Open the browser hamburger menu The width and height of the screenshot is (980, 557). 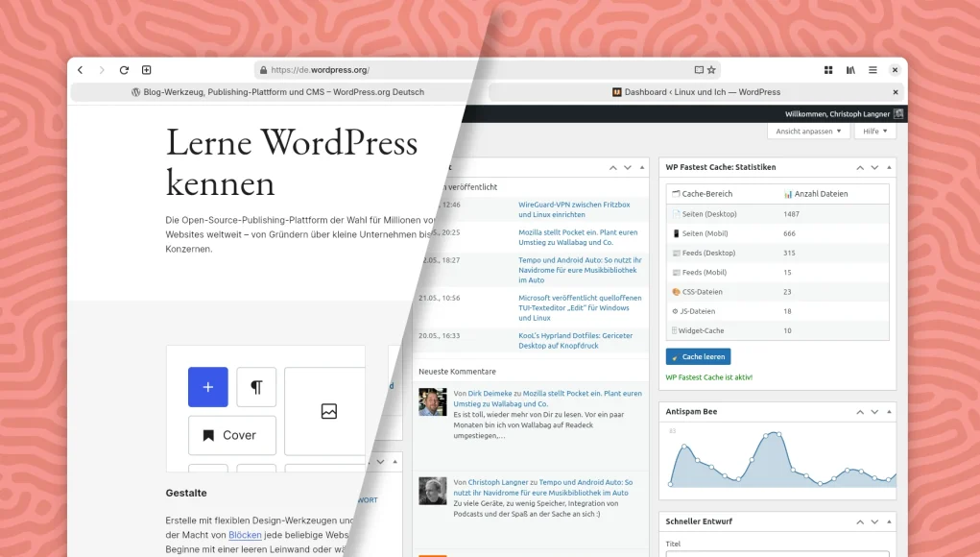[x=872, y=70]
